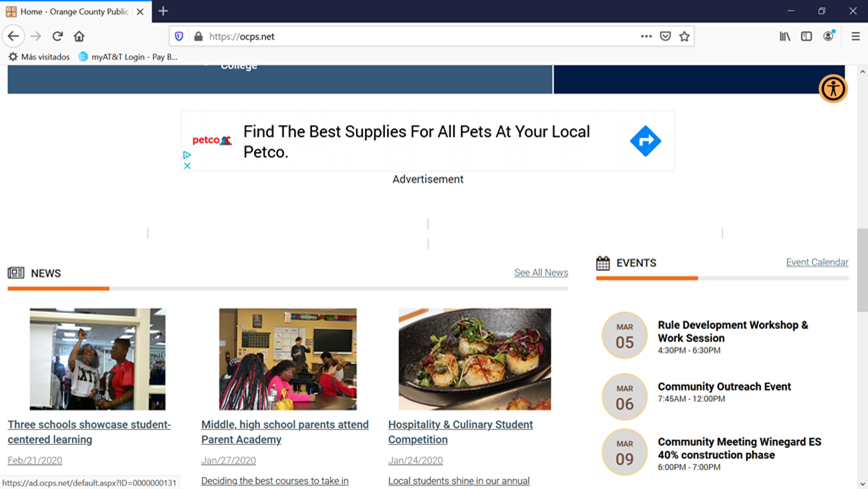Open tracking protection shield panel
The height and width of the screenshot is (489, 868).
[179, 37]
